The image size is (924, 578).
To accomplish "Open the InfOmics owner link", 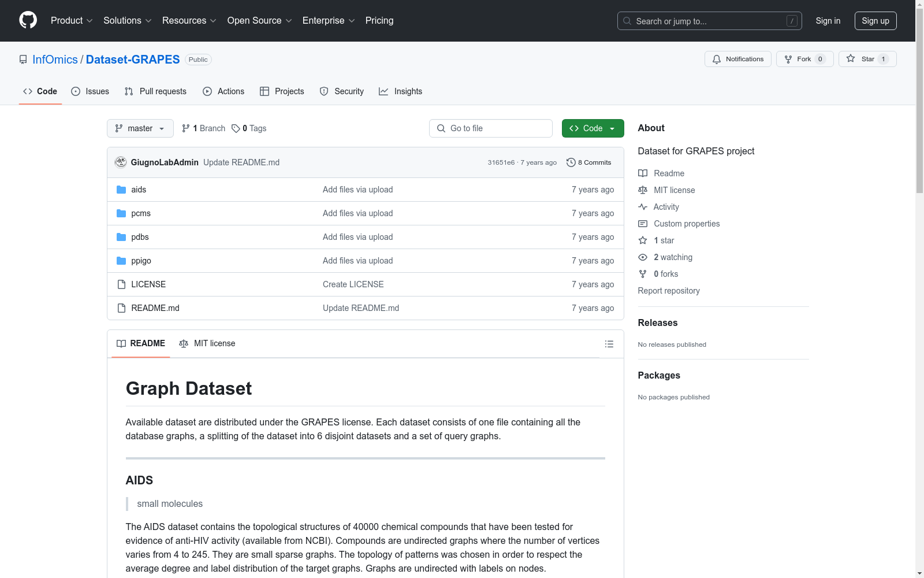I will point(55,60).
